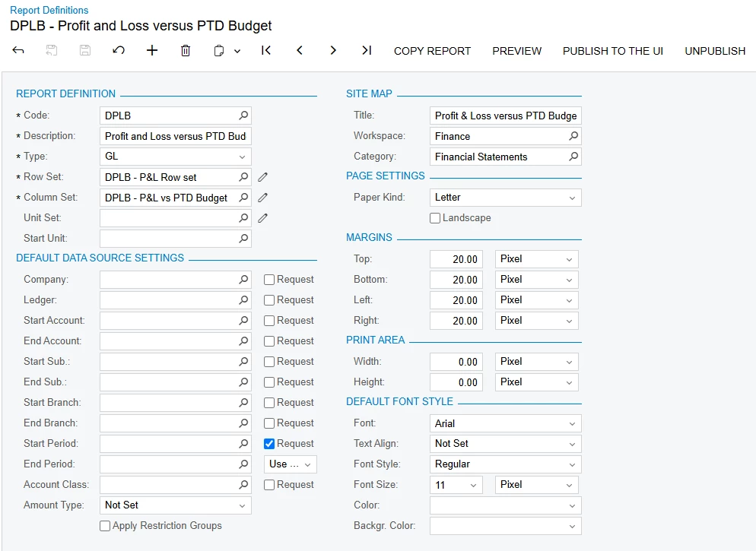Open the Unit Set lookup magnifier
This screenshot has height=551, width=756.
click(x=243, y=218)
